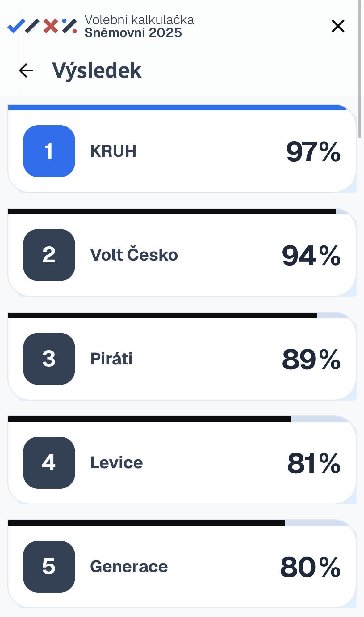This screenshot has height=617, width=364.
Task: Go back using the left arrow
Action: coord(26,70)
